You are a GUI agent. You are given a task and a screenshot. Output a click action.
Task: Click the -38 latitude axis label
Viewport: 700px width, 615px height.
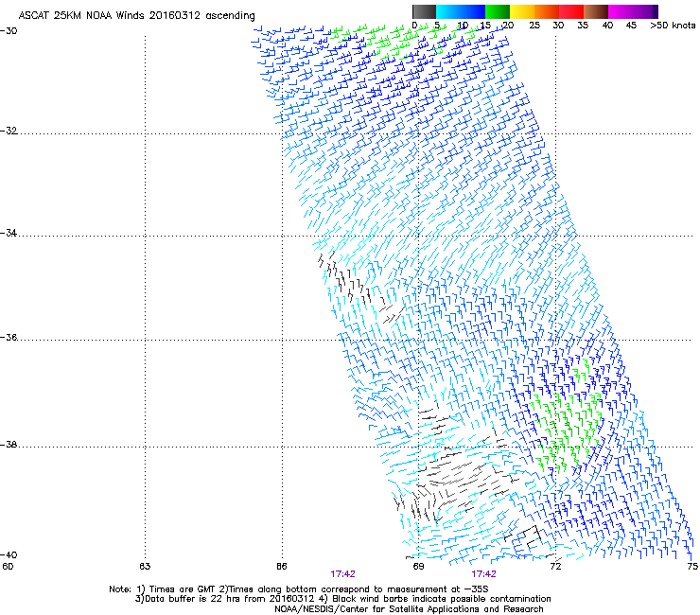[9, 445]
